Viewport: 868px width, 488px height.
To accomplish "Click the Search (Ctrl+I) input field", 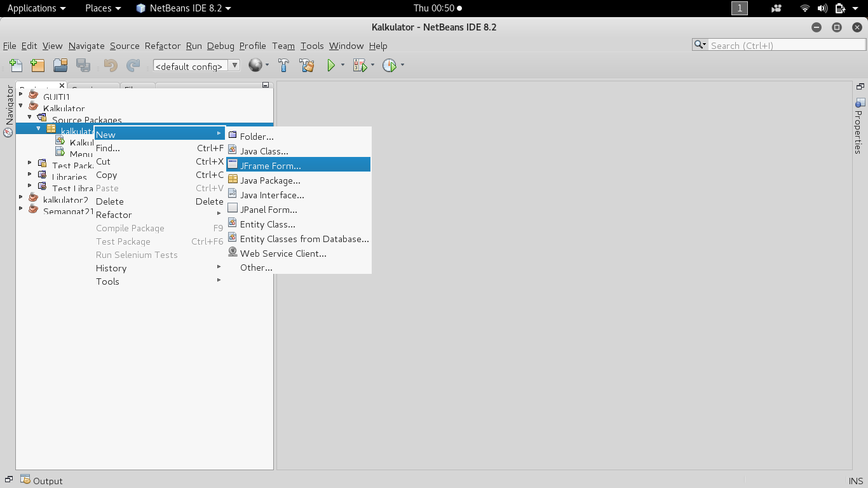I will [x=786, y=45].
